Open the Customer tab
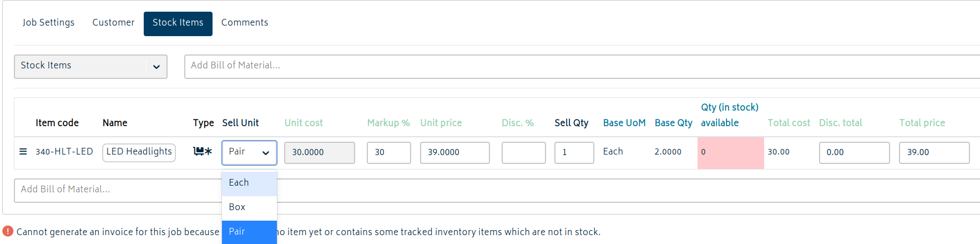 pyautogui.click(x=113, y=23)
